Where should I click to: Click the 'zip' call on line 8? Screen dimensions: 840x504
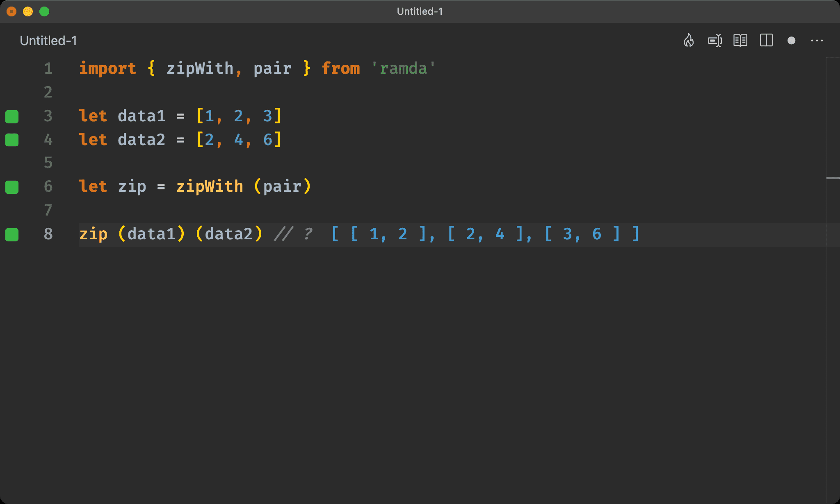[93, 234]
